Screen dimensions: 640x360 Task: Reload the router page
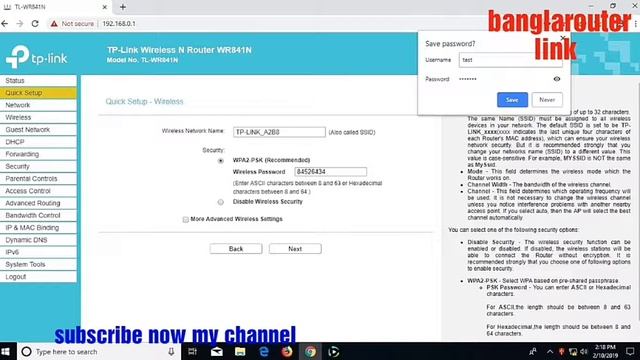pyautogui.click(x=35, y=24)
